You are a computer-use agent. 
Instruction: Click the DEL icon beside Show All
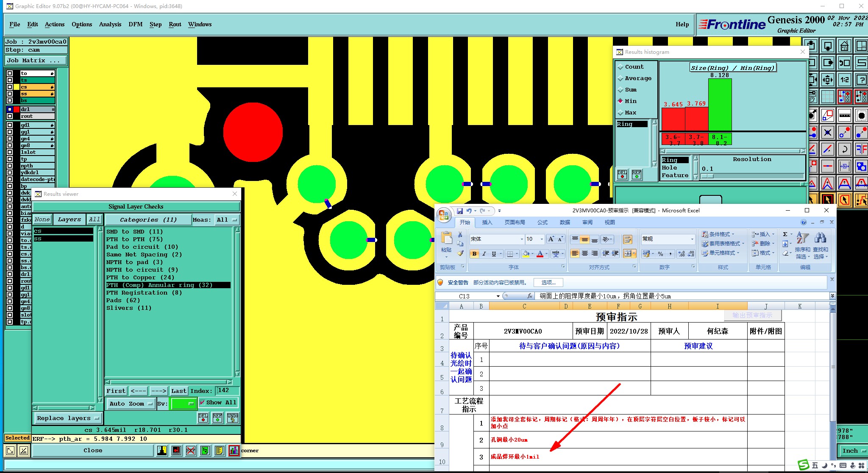203,418
